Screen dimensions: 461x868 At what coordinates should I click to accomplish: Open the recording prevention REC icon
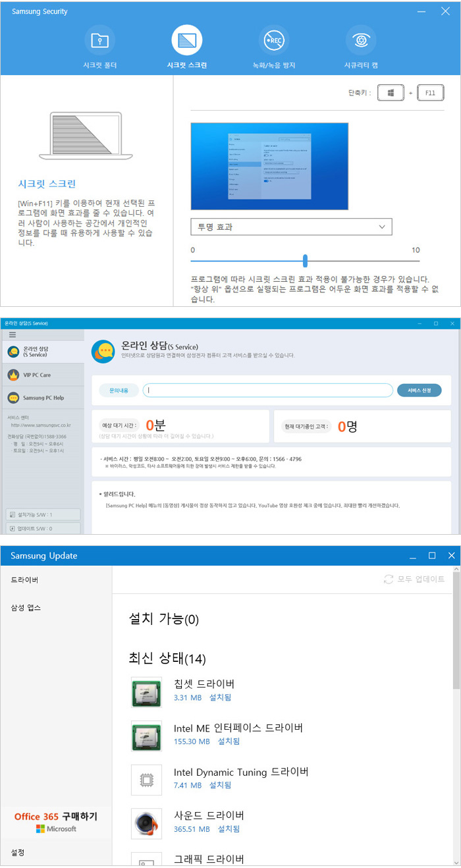(274, 41)
